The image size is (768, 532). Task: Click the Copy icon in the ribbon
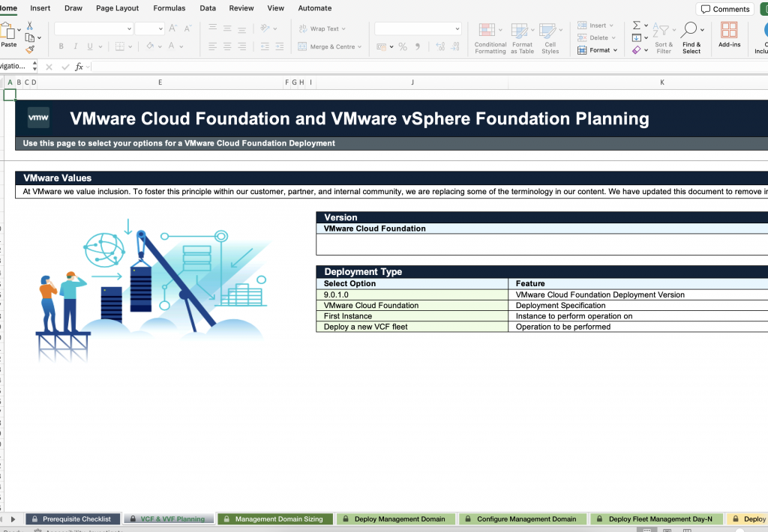click(x=29, y=37)
